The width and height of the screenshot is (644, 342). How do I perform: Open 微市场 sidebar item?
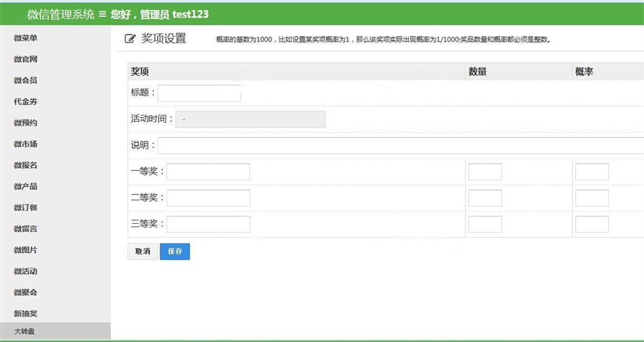click(25, 144)
